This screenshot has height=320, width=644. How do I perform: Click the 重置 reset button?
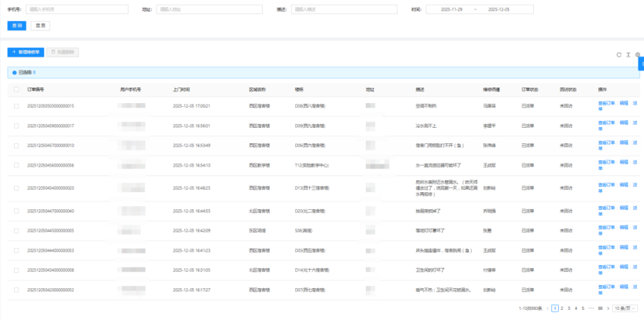click(x=40, y=26)
